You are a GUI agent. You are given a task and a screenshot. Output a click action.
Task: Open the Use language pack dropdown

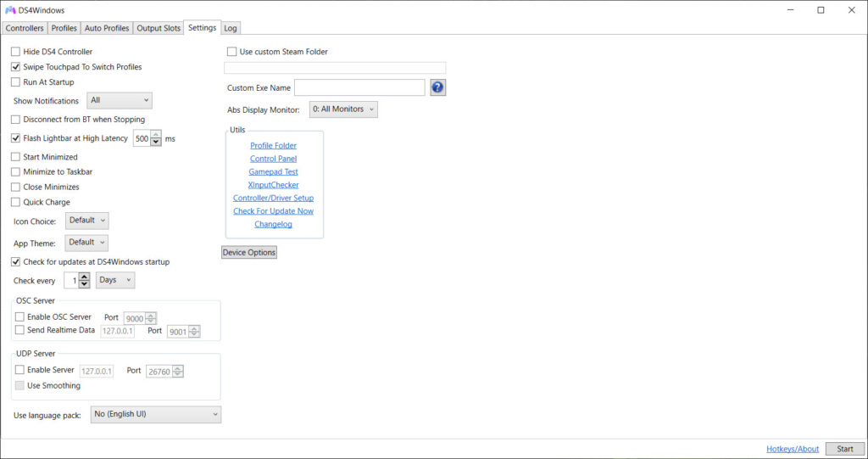pos(156,414)
